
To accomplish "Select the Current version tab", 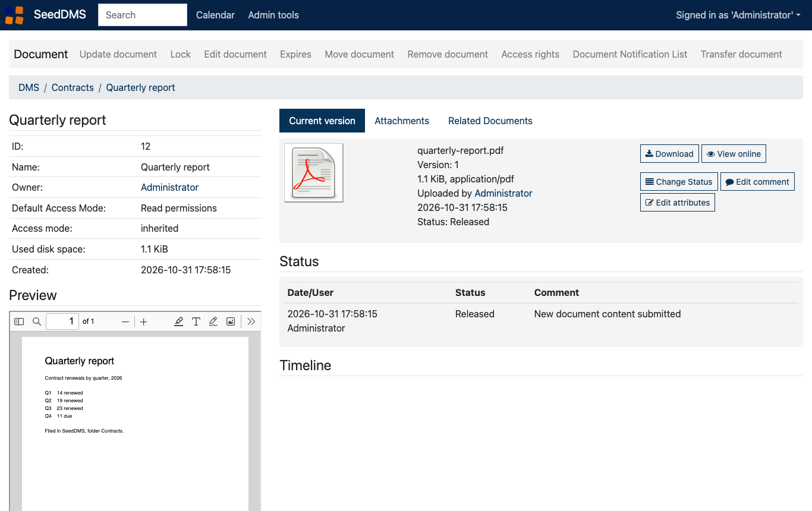I will point(322,121).
